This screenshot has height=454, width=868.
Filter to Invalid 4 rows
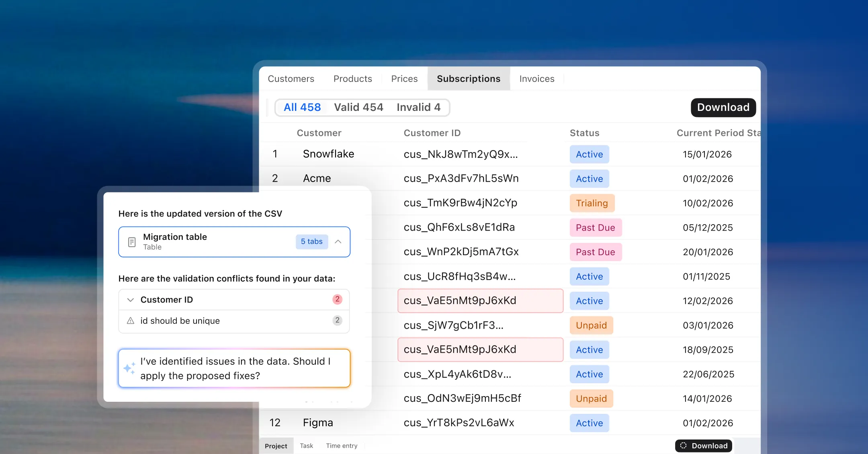point(418,107)
